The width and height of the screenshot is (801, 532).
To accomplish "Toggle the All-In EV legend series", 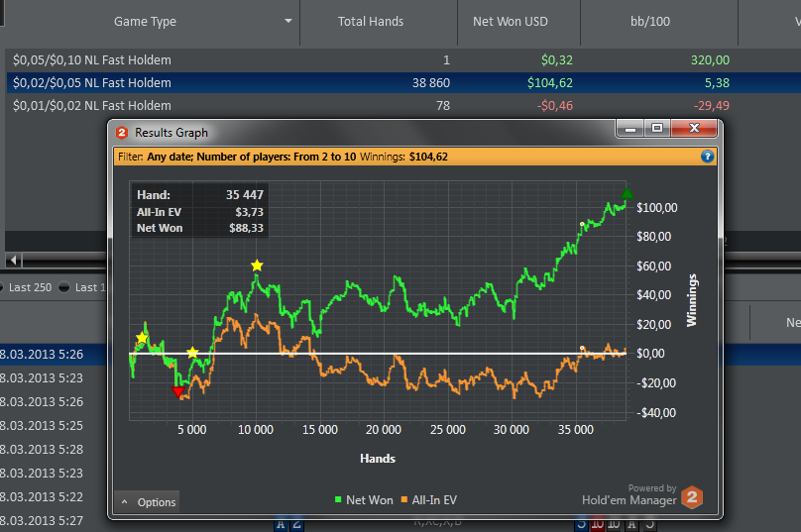I will tap(434, 500).
